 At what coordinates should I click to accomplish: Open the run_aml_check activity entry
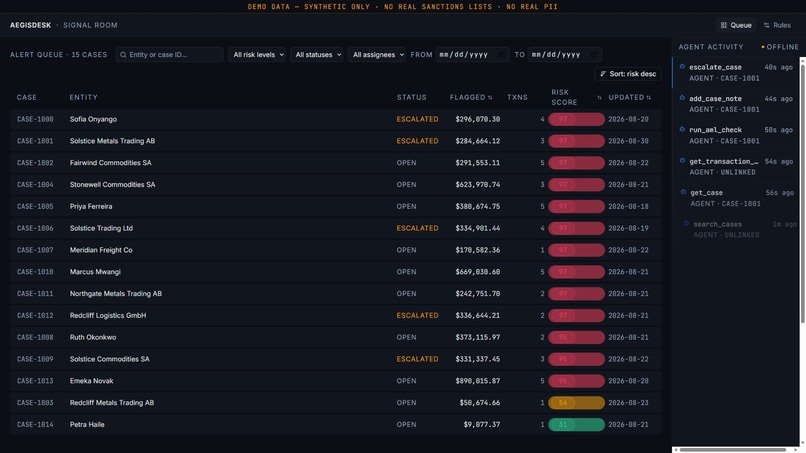point(736,135)
